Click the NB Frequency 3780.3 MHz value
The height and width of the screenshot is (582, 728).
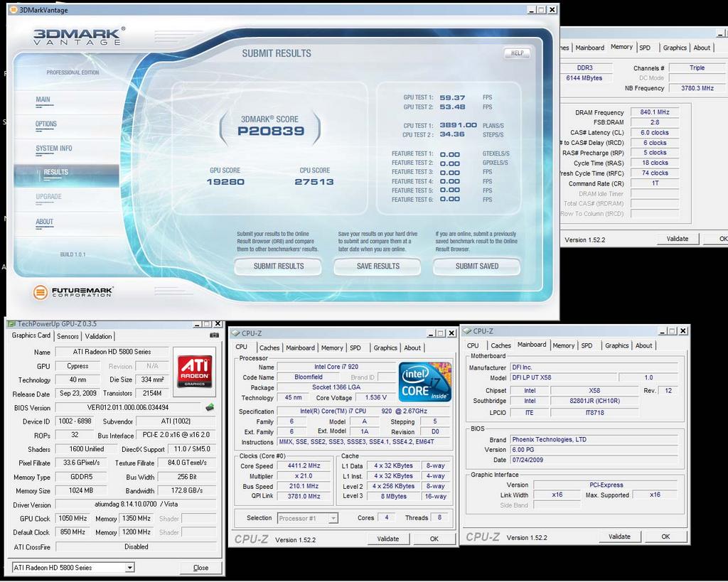coord(697,87)
